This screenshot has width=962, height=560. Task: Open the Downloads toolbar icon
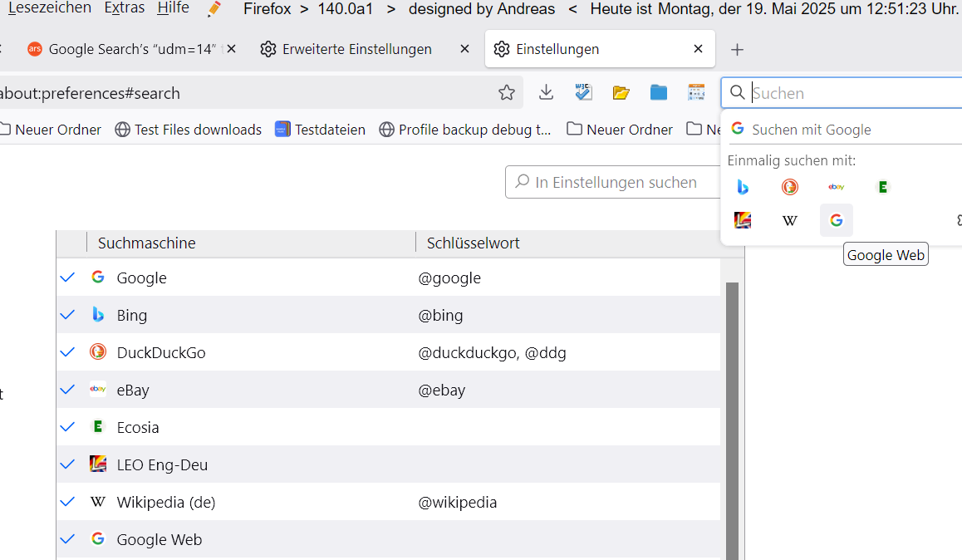tap(546, 92)
